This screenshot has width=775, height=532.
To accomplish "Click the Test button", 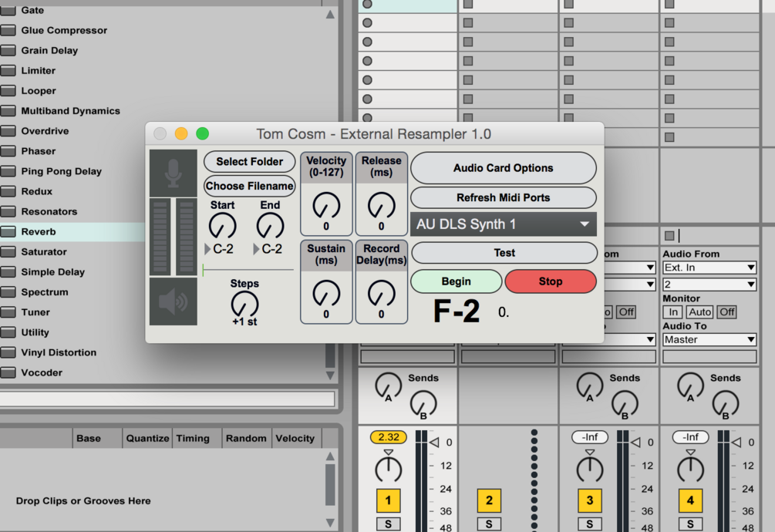I will click(x=504, y=253).
